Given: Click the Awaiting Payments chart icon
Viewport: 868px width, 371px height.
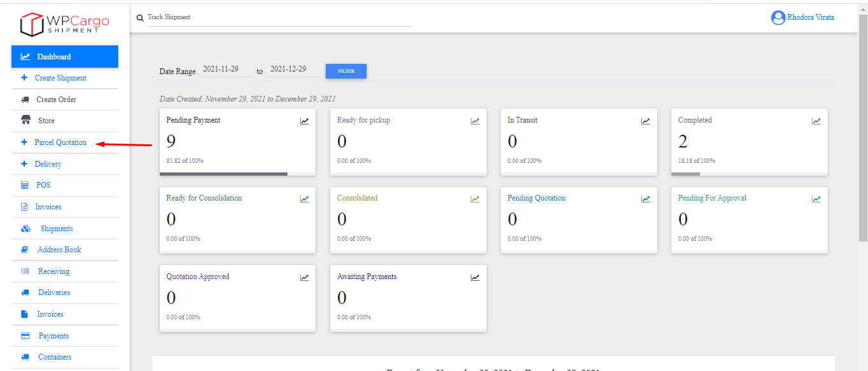Looking at the screenshot, I should 475,278.
